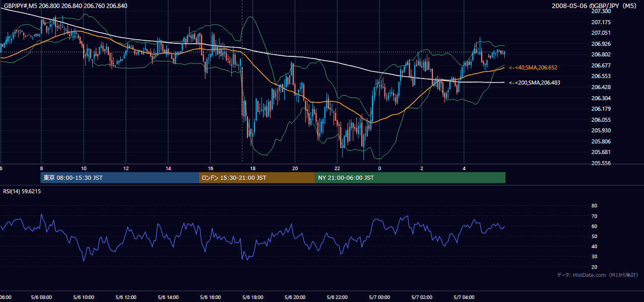Image resolution: width=644 pixels, height=302 pixels.
Task: Click the 5/6 22:00 timeline label
Action: point(338,297)
